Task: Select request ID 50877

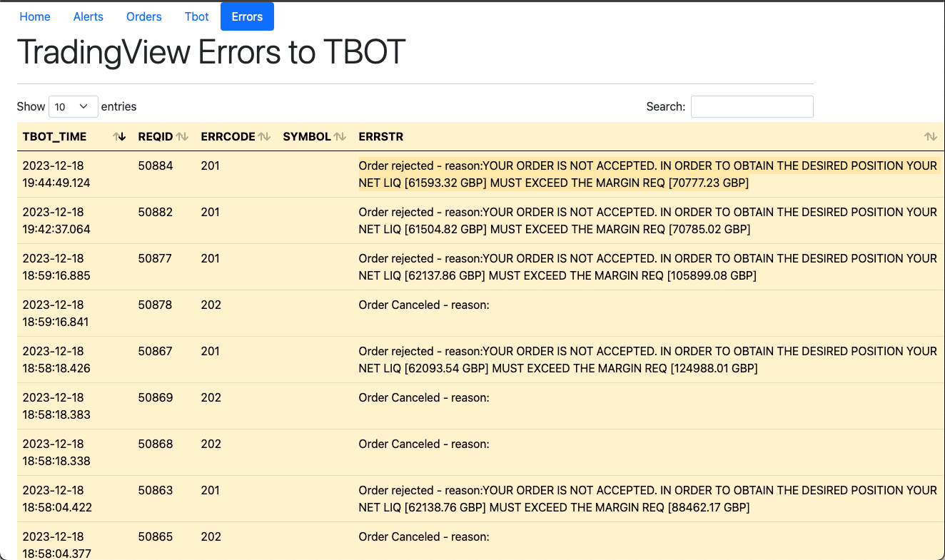Action: [155, 258]
